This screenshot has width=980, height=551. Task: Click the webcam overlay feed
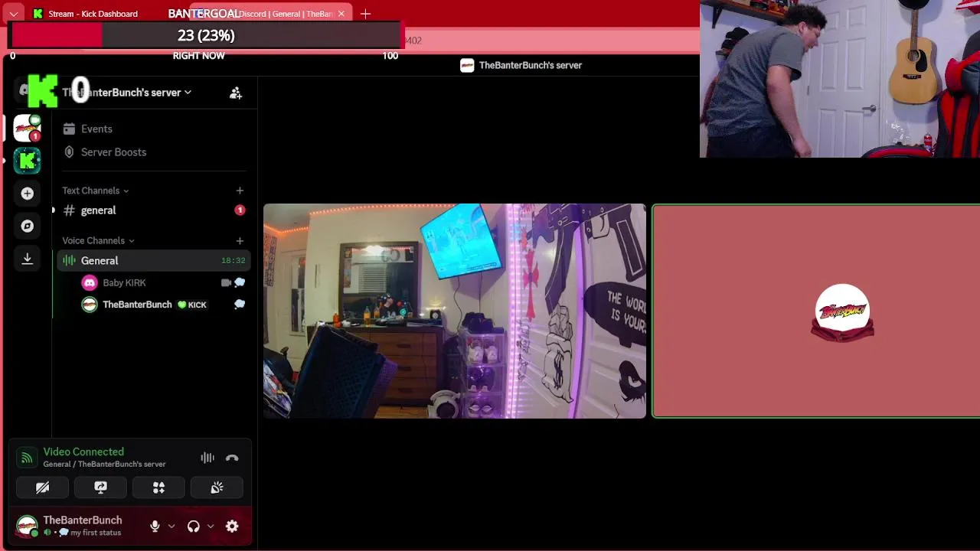click(x=840, y=79)
